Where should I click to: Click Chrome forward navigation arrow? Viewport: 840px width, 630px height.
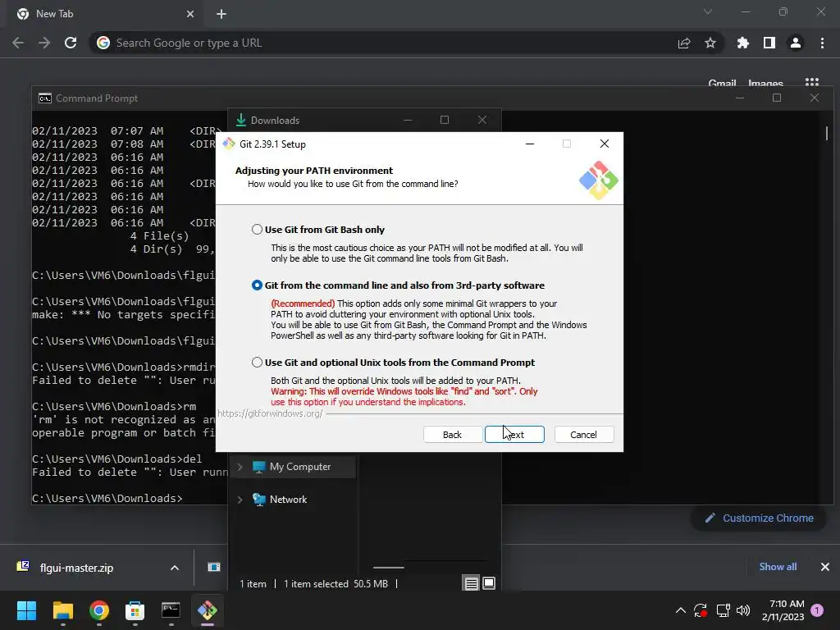coord(44,43)
